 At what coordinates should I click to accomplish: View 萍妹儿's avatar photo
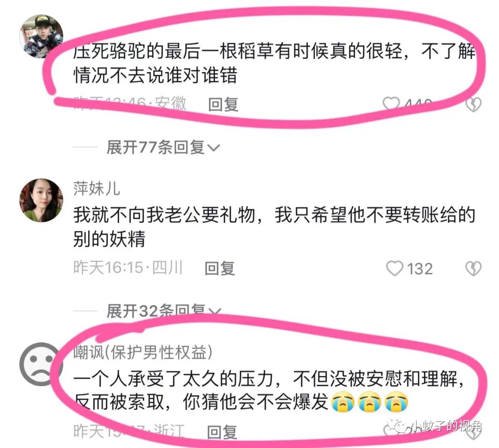[41, 200]
